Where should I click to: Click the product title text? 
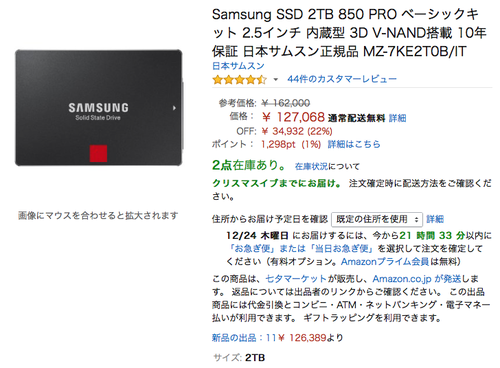coord(349,33)
